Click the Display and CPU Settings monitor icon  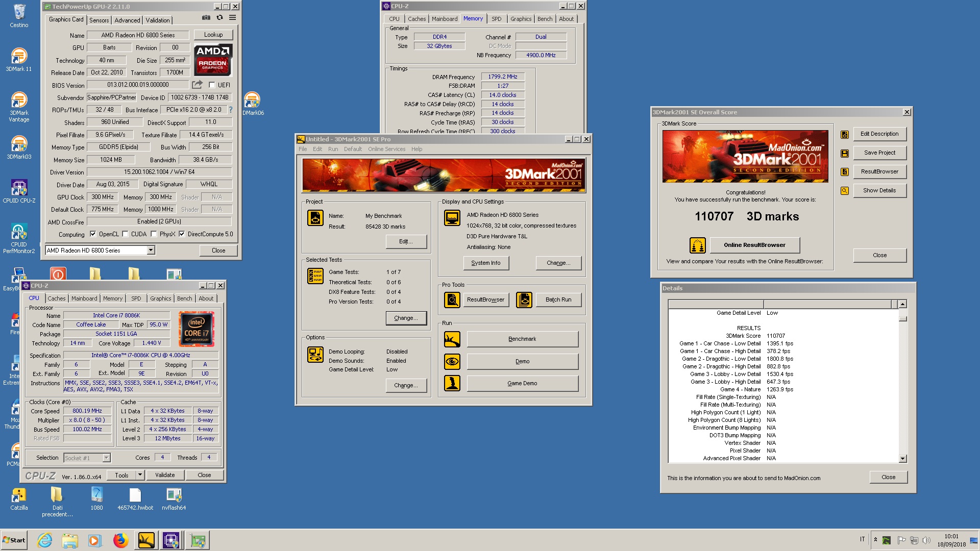452,218
